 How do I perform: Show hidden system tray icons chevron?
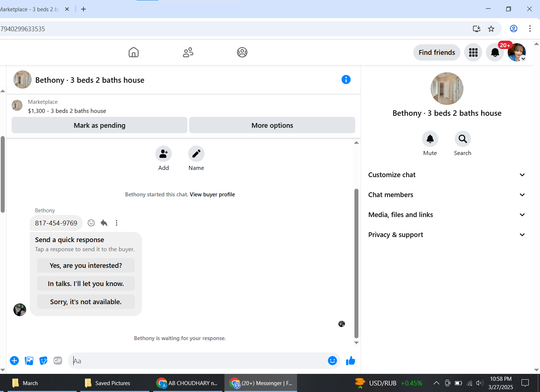(x=437, y=383)
